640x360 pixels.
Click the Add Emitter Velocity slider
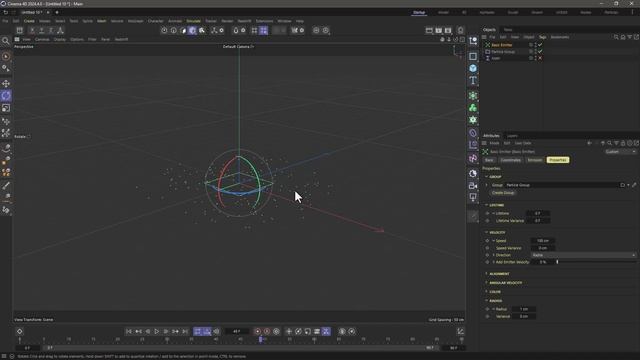[596, 262]
